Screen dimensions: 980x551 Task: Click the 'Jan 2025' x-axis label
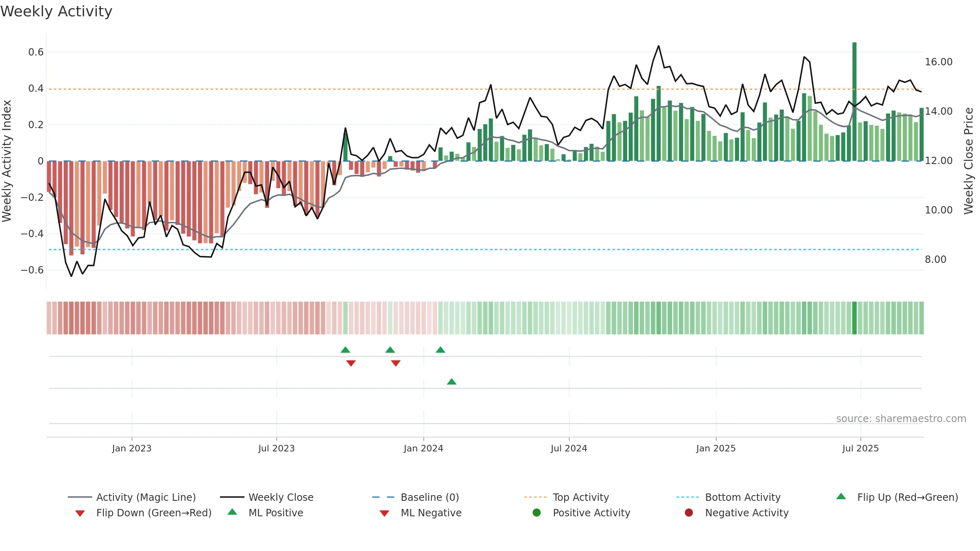coord(716,448)
